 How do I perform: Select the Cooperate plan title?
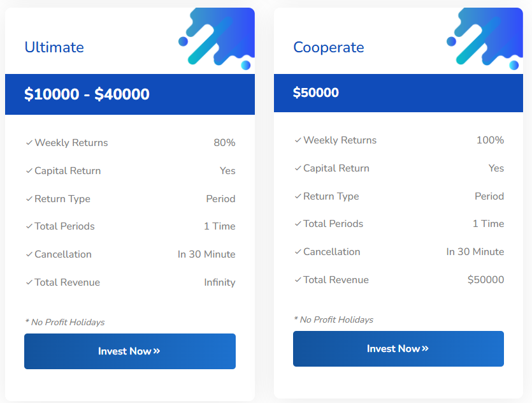click(329, 47)
